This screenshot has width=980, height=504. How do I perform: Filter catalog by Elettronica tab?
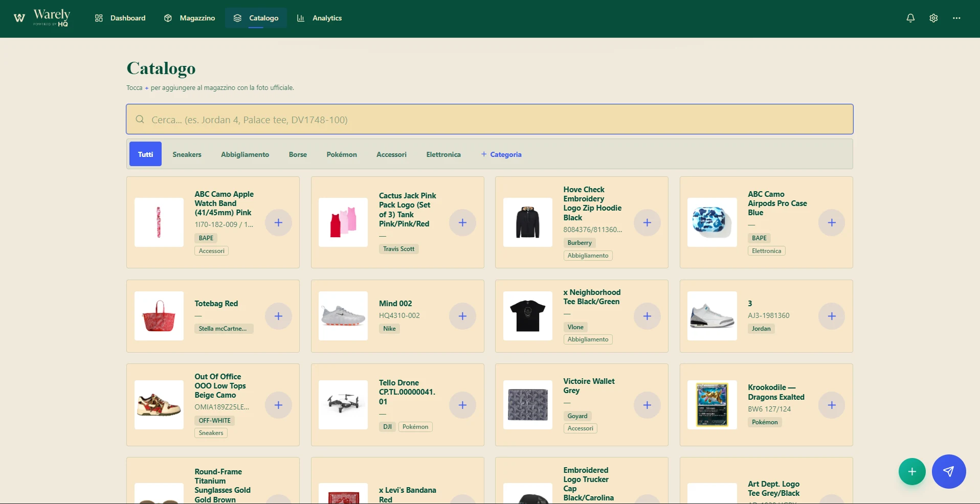tap(443, 154)
